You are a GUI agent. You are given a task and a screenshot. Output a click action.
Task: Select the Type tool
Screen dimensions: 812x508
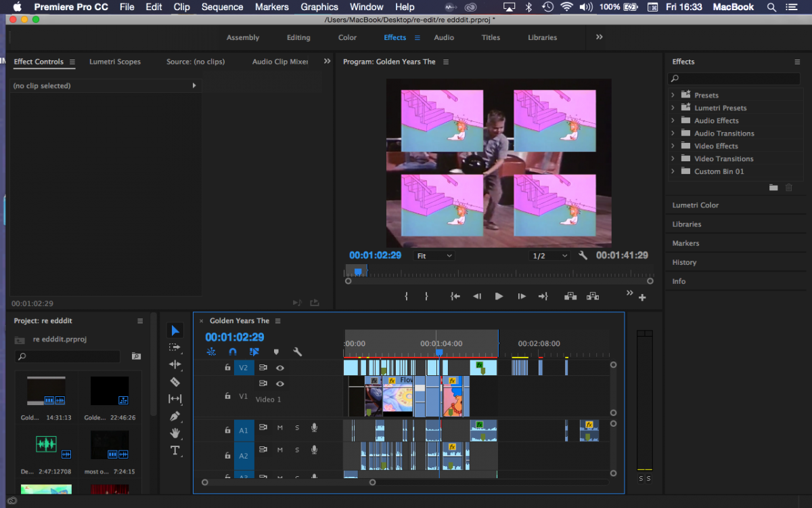175,450
